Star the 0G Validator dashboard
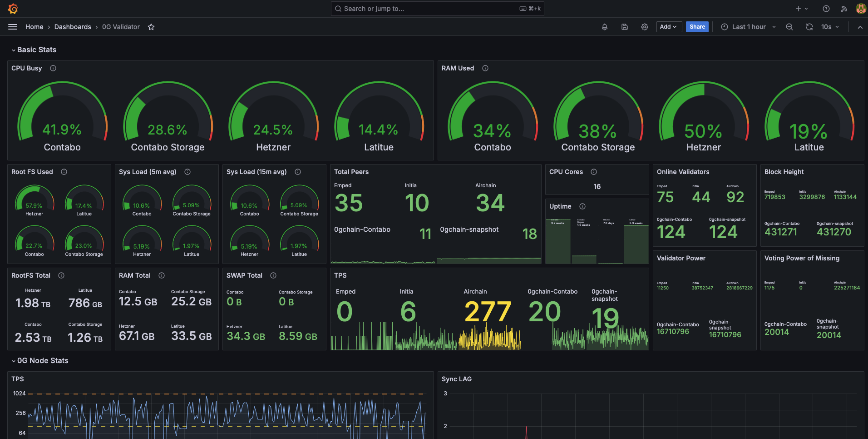This screenshot has height=439, width=868. click(x=151, y=27)
